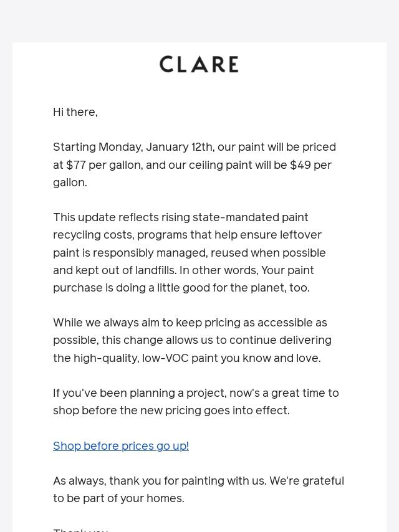
Task: Click the line "If you've been planning a project"
Action: pos(195,393)
